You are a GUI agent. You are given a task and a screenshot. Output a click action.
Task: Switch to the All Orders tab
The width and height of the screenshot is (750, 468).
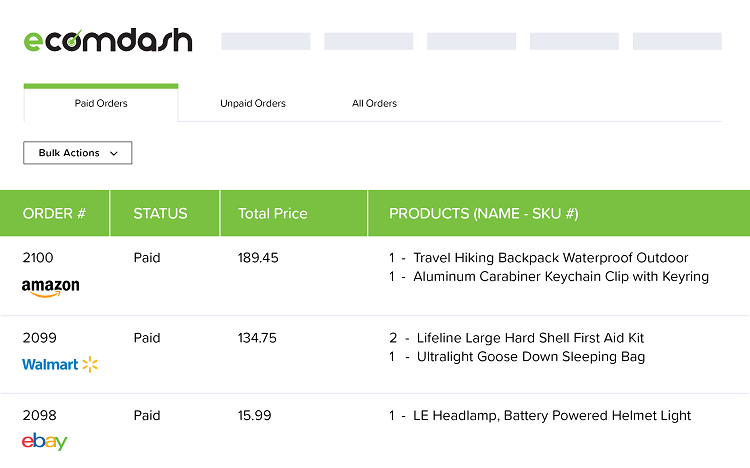(375, 103)
